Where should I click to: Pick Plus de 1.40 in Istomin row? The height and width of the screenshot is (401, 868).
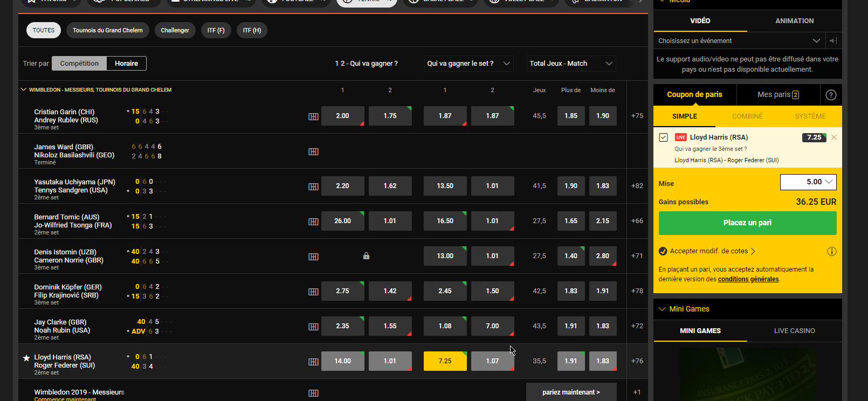click(x=571, y=256)
